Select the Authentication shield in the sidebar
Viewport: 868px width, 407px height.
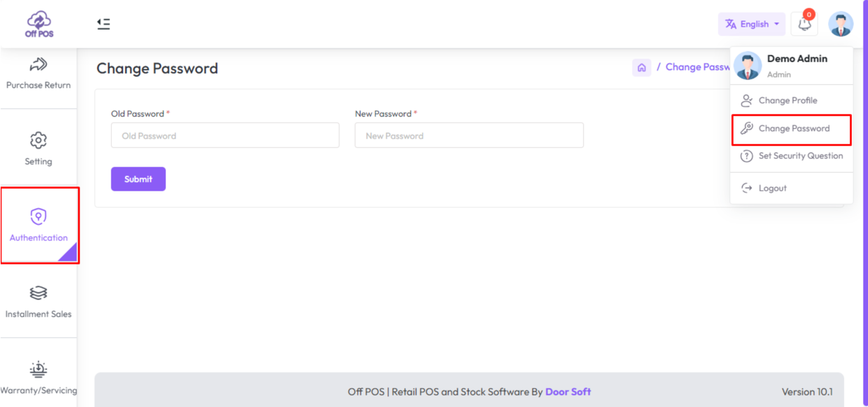click(38, 225)
